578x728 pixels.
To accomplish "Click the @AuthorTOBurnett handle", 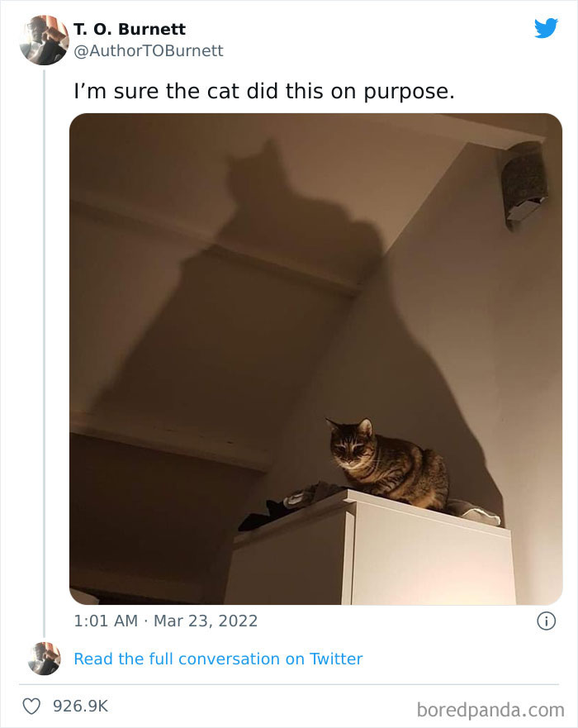I will [150, 50].
